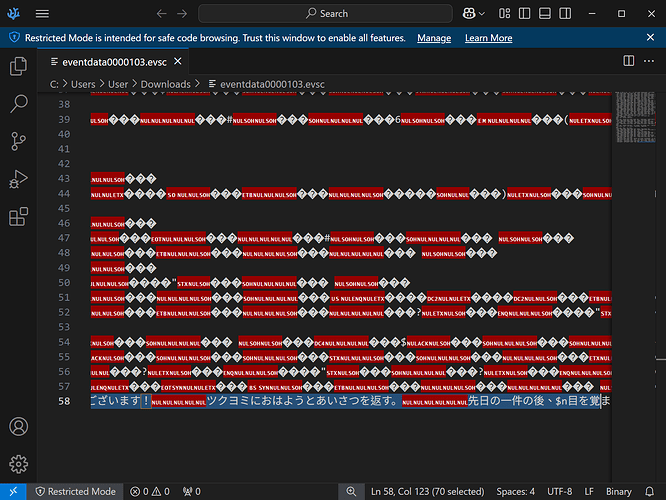Click the Learn More link
Viewport: 666px width, 500px height.
point(488,38)
